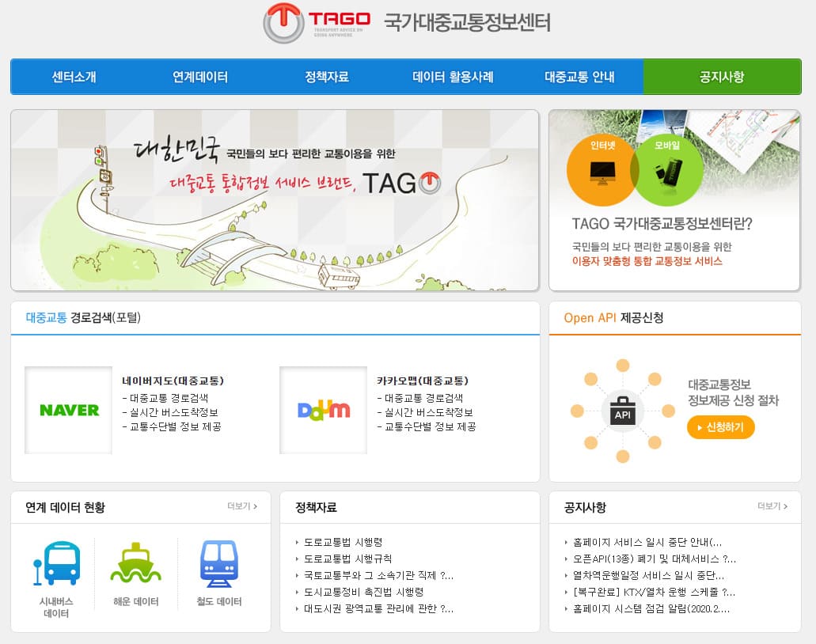The width and height of the screenshot is (816, 644).
Task: Click 시내버스 데이터 label text
Action: point(56,607)
